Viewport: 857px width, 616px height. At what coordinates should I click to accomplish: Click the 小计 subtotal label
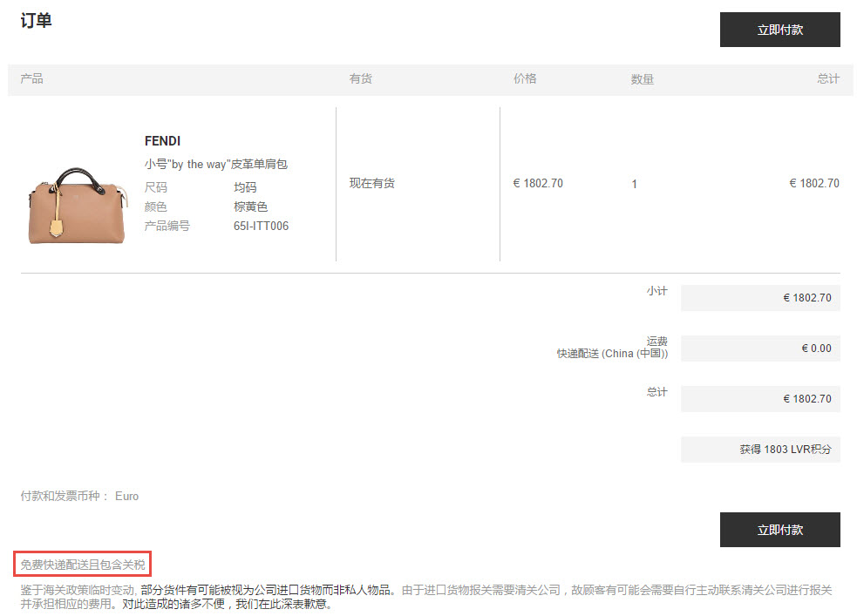coord(657,291)
